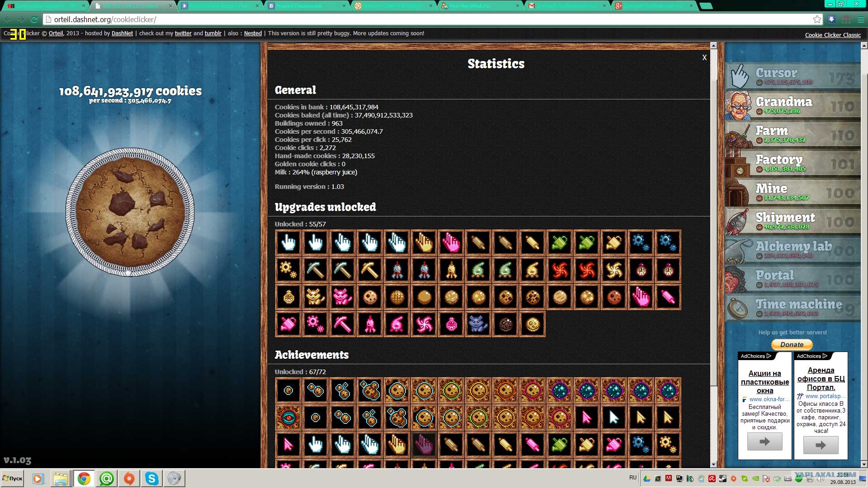Select the gold alchemy flask upgrade icon
The image size is (868, 488).
tap(533, 270)
